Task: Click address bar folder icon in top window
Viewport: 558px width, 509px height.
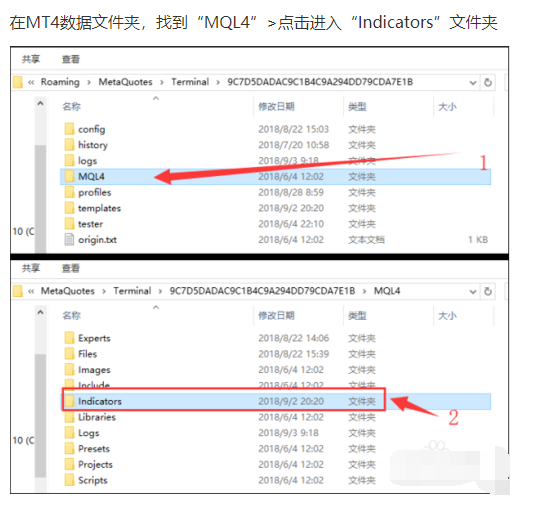Action: coord(17,82)
